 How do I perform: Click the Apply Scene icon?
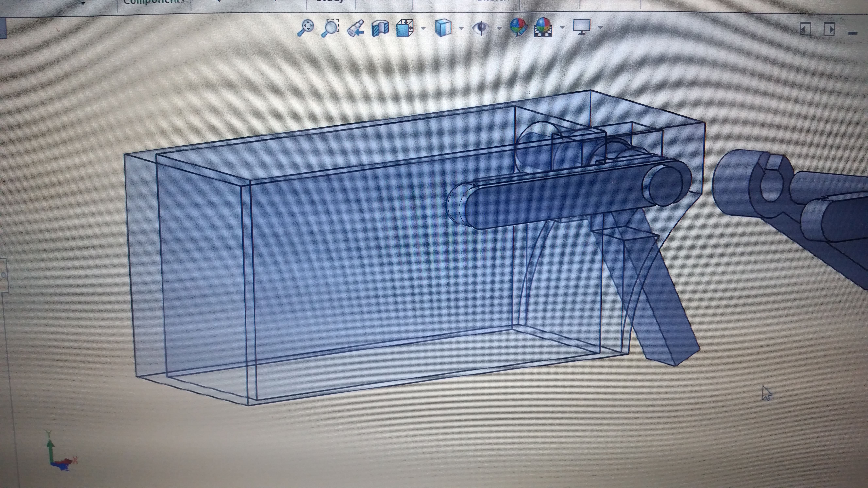point(543,27)
